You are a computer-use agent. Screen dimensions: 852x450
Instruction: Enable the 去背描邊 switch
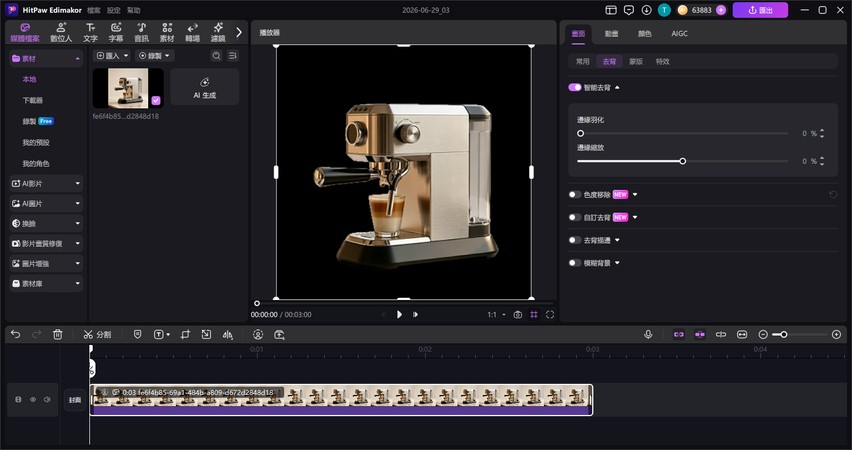575,240
